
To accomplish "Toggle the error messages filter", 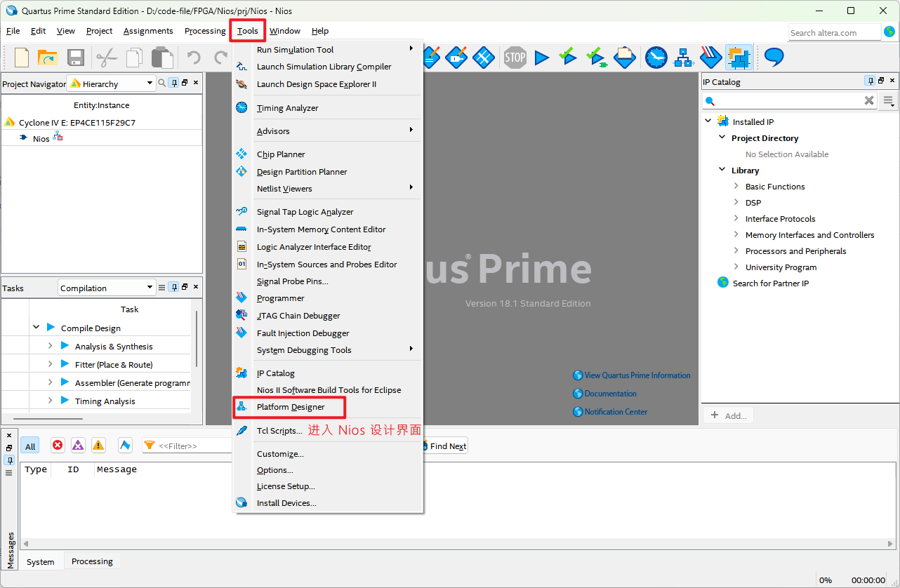I will [58, 445].
